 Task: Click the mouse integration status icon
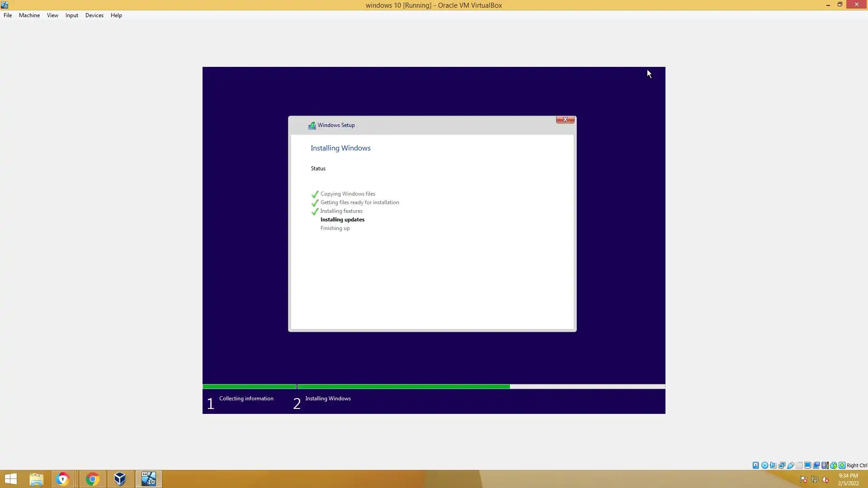point(833,465)
